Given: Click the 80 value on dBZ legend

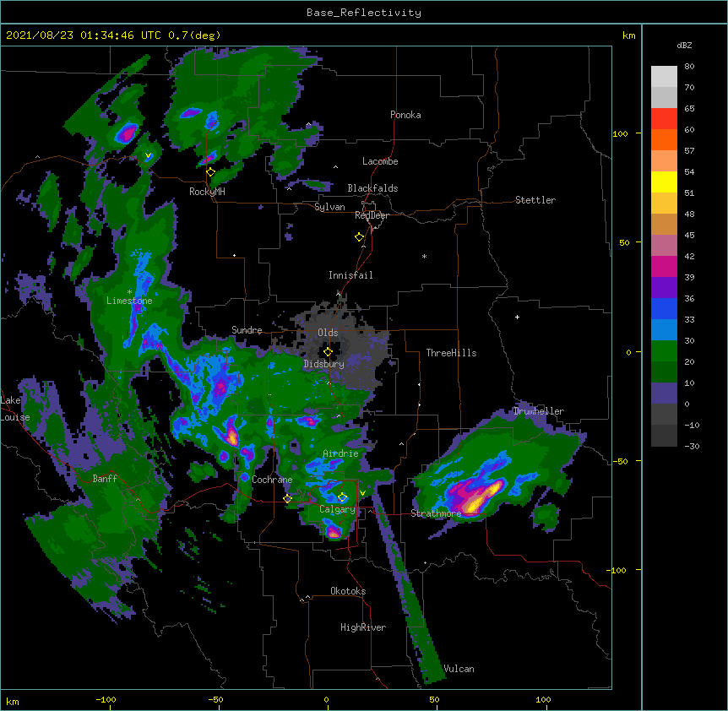Looking at the screenshot, I should click(x=689, y=67).
